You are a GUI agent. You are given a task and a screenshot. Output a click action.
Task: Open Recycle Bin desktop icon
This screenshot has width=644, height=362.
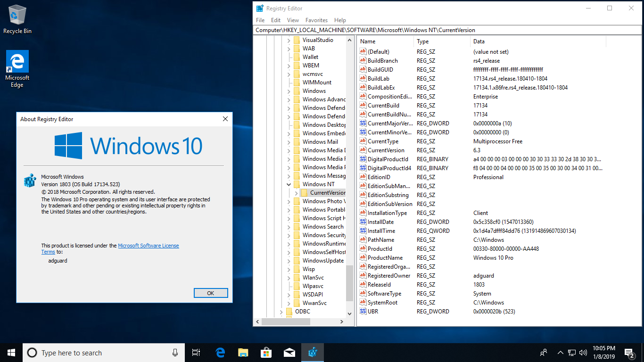[x=17, y=19]
